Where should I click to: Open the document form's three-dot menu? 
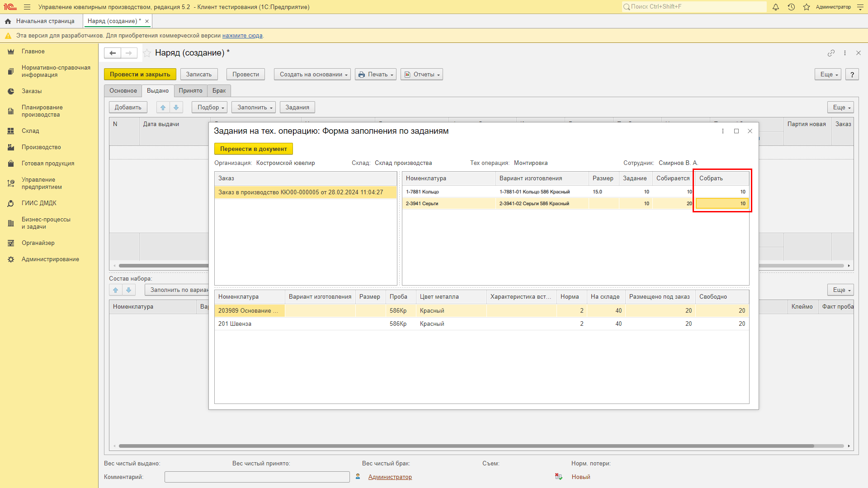point(845,53)
